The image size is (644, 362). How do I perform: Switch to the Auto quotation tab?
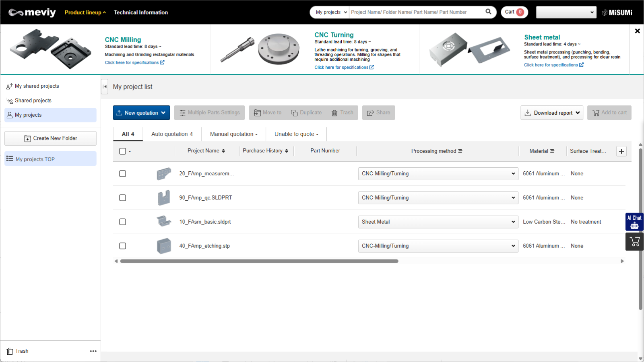(172, 134)
